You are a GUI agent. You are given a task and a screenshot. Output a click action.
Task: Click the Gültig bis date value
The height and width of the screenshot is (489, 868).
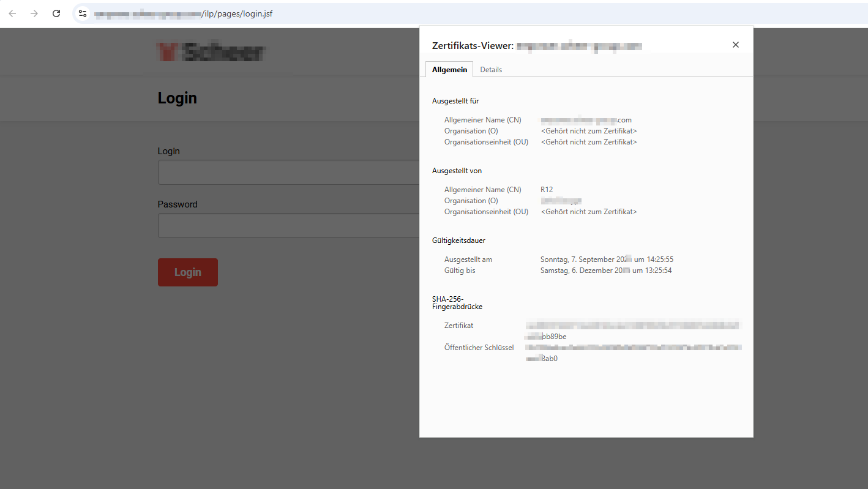606,271
